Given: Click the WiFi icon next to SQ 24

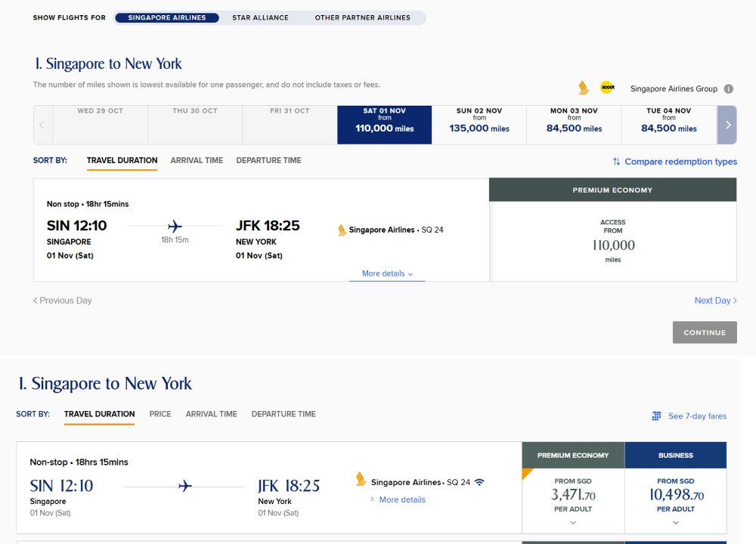Looking at the screenshot, I should [479, 482].
